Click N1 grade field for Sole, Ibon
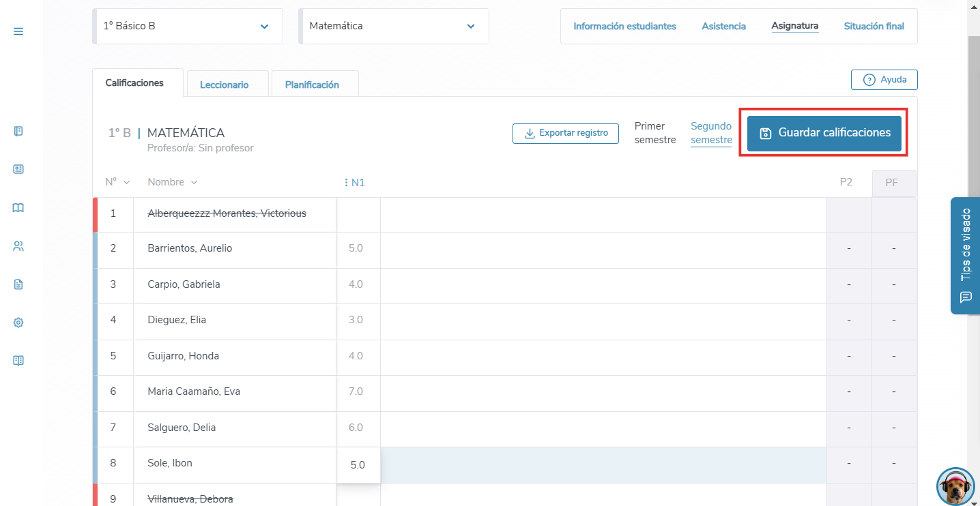The image size is (980, 506). [358, 465]
